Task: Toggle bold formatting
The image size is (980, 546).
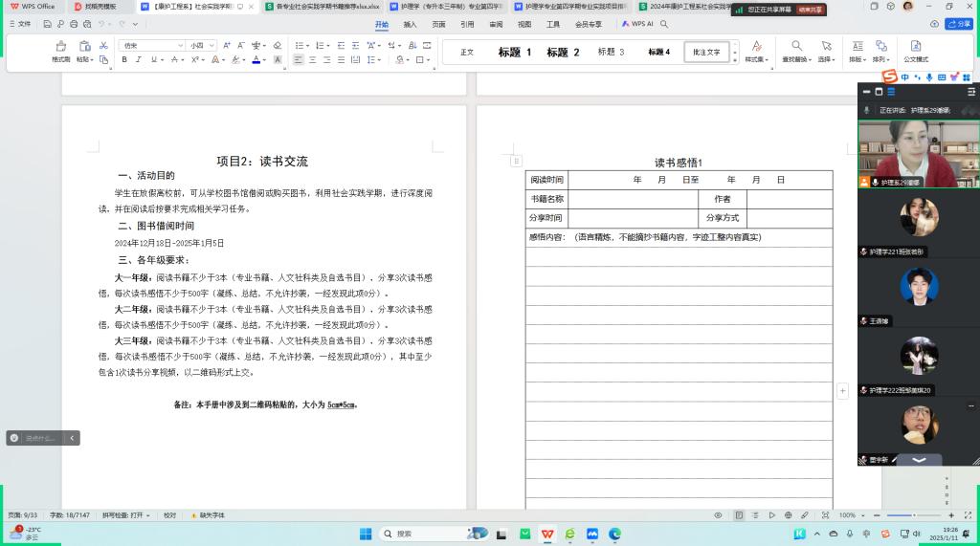Action: [x=124, y=59]
